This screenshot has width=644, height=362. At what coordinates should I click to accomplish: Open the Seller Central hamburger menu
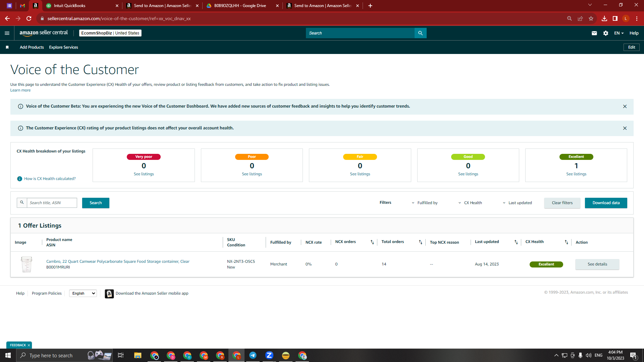7,33
